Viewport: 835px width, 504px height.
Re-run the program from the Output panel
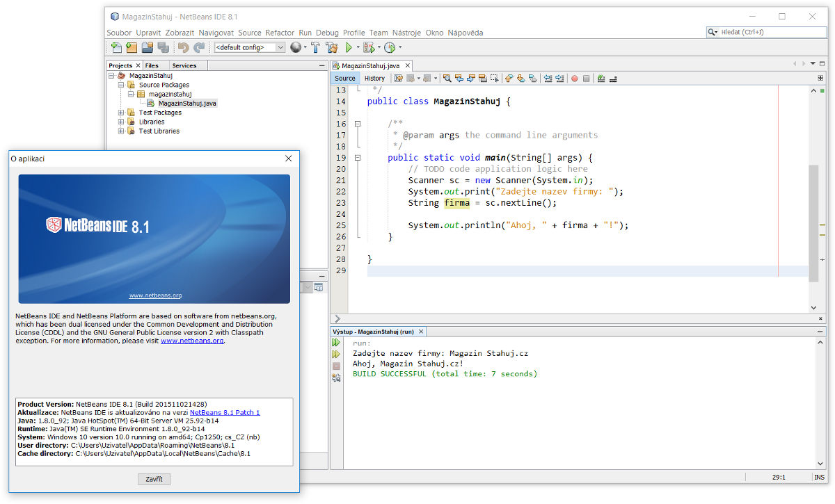pos(336,343)
